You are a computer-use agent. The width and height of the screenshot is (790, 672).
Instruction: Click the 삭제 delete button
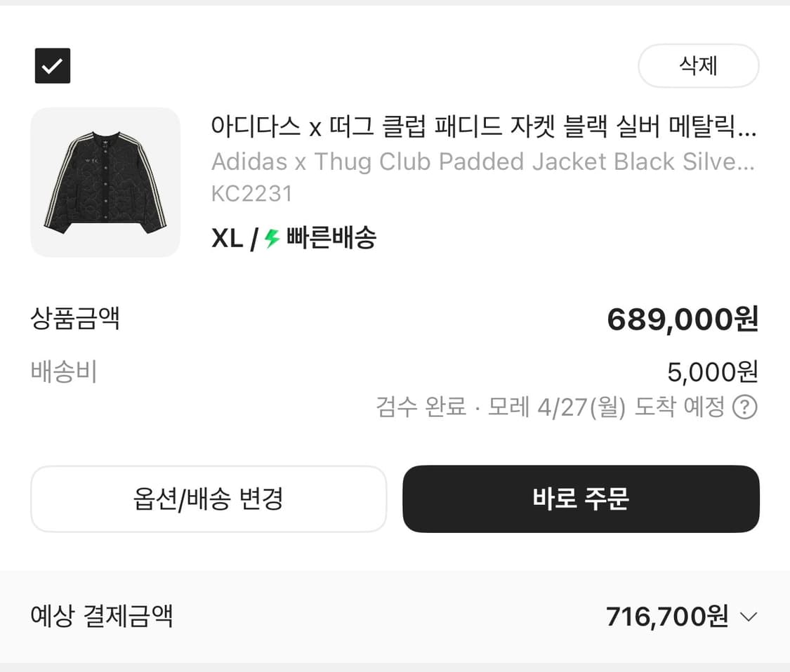pyautogui.click(x=698, y=65)
